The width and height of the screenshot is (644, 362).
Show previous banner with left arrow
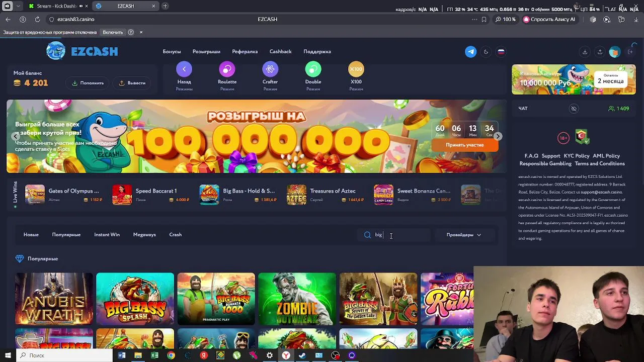pos(16,136)
